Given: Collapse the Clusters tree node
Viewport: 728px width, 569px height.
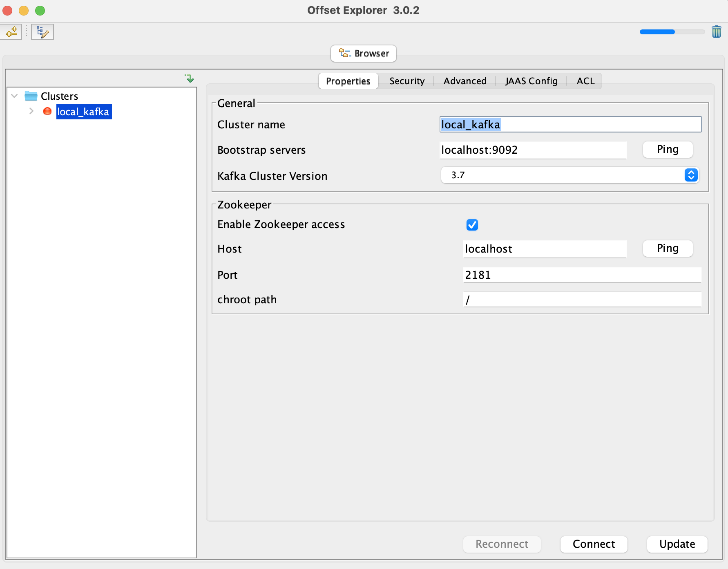Looking at the screenshot, I should (15, 96).
